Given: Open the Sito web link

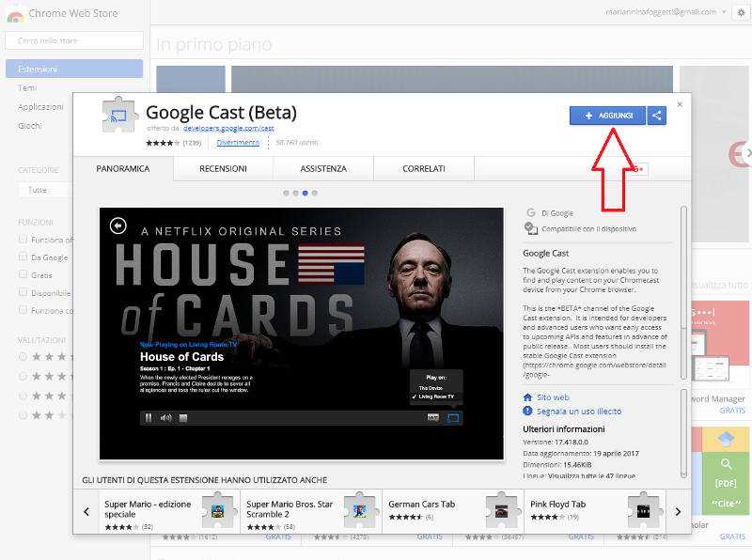Looking at the screenshot, I should tap(553, 397).
